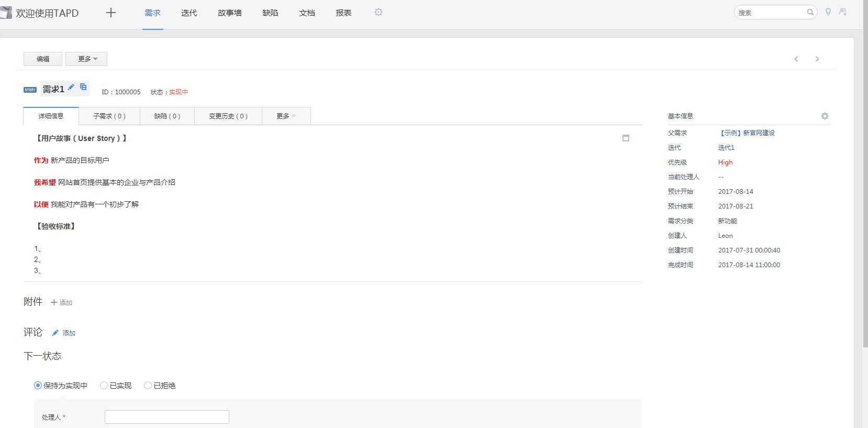Screen dimensions: 868x428
Task: Click the 创建时间 value 2017-07-31 00:00:40
Action: click(x=749, y=250)
